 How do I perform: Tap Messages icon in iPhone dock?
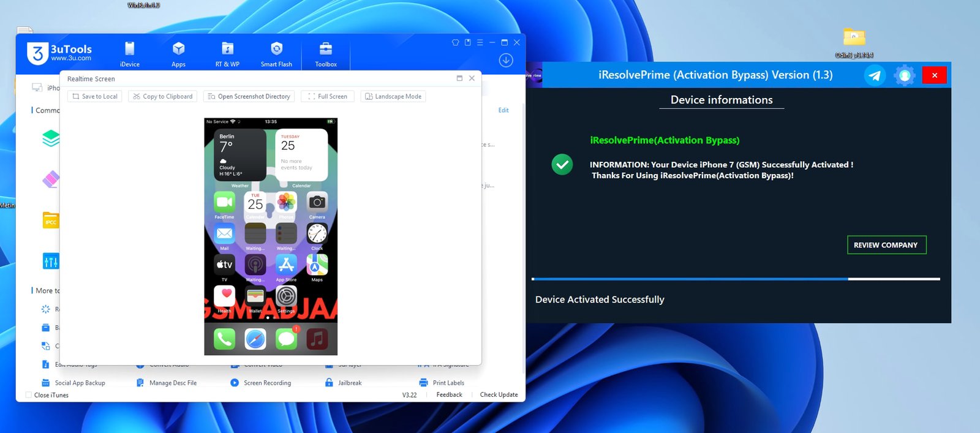pyautogui.click(x=286, y=339)
